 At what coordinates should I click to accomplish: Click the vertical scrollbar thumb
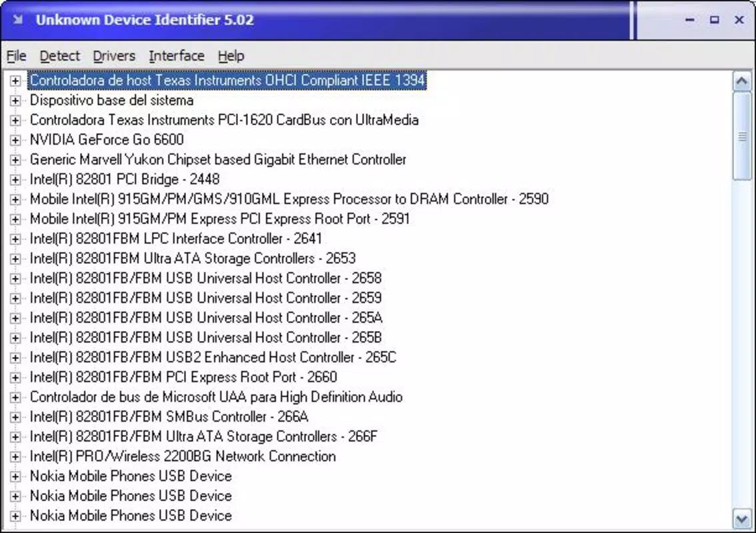pyautogui.click(x=741, y=137)
